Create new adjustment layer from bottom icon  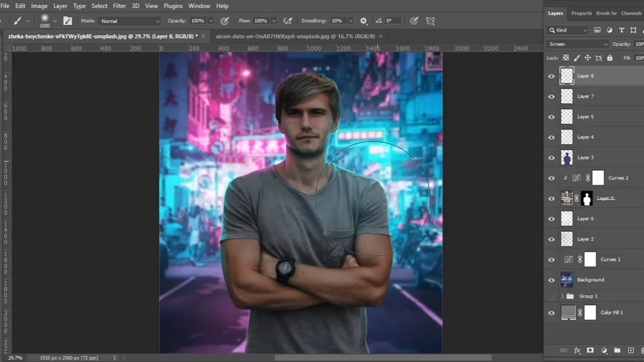604,350
